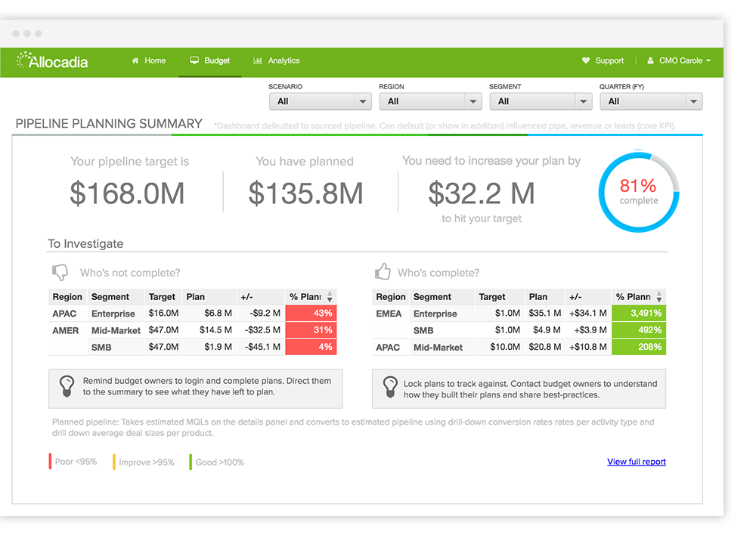Click the Improve >95% legend item

tap(144, 462)
